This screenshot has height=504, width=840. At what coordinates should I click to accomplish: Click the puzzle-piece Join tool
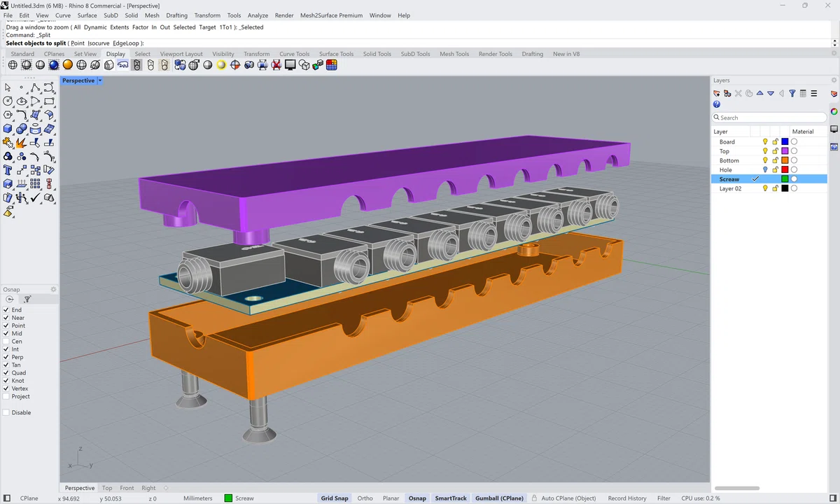point(8,142)
